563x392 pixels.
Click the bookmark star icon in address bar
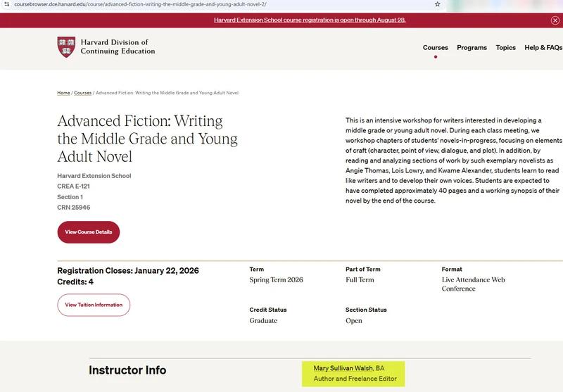(437, 4)
